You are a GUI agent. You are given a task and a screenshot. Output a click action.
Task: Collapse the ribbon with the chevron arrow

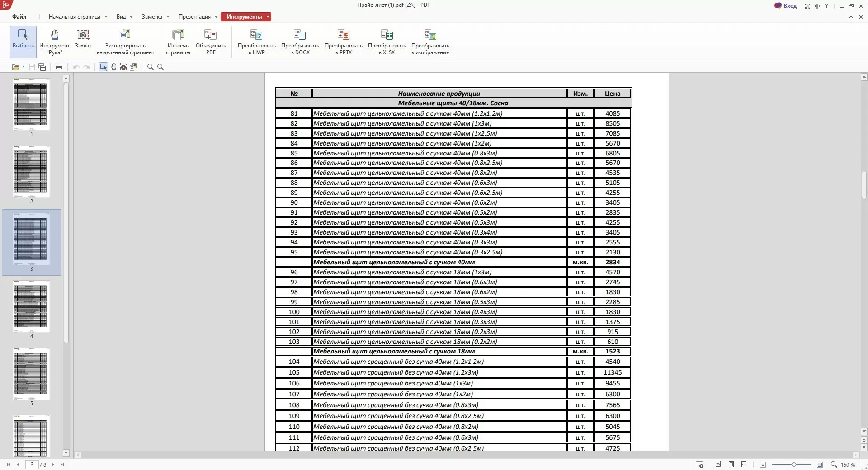coord(851,17)
